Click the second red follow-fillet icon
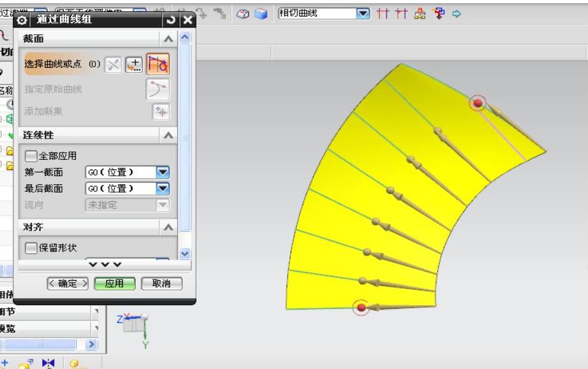Image resolution: width=588 pixels, height=369 pixels. point(401,14)
